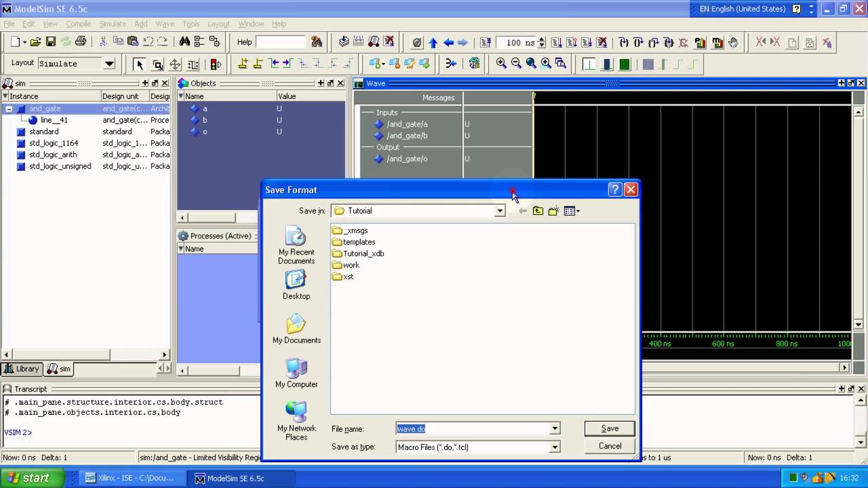Click the Step Into curly-brace icon
868x488 pixels.
[x=624, y=43]
